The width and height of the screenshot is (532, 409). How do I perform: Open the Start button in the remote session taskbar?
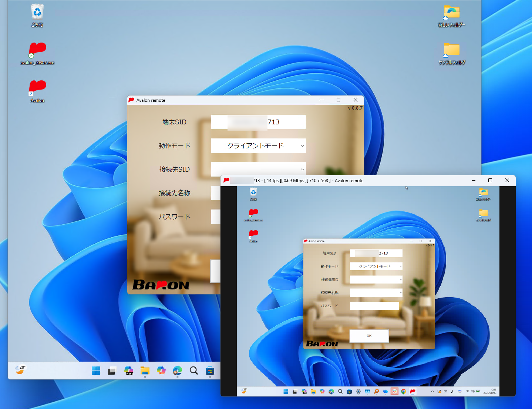(x=286, y=391)
